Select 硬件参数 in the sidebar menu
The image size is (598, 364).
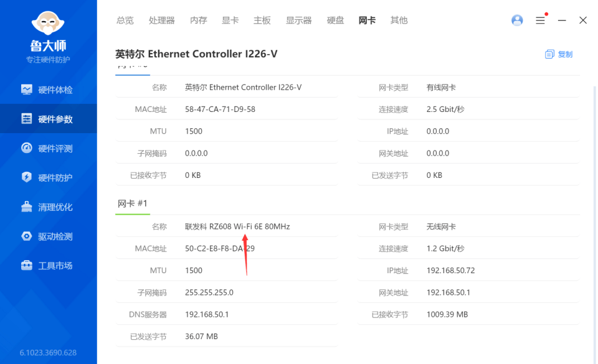point(48,118)
